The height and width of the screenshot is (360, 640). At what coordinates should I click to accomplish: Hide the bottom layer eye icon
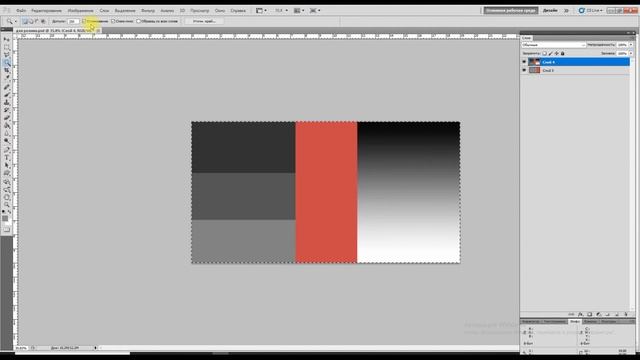tap(524, 70)
